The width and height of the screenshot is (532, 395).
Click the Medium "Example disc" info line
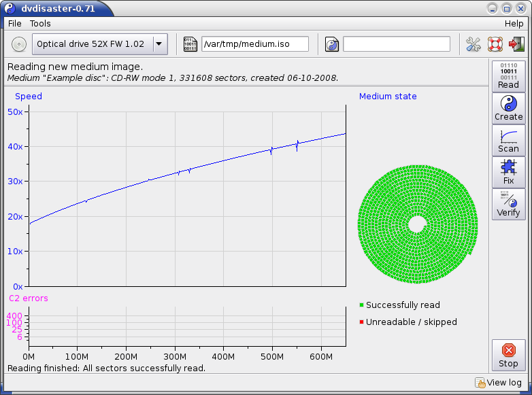[x=173, y=78]
